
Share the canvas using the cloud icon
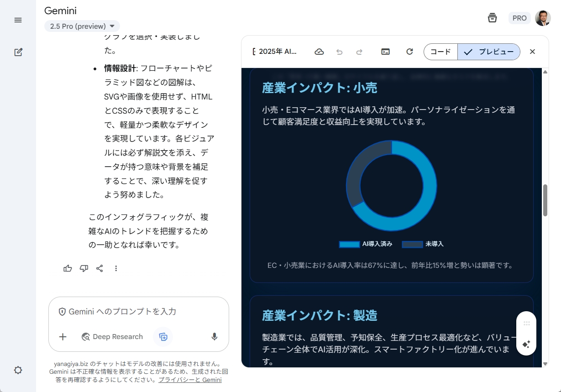click(319, 52)
